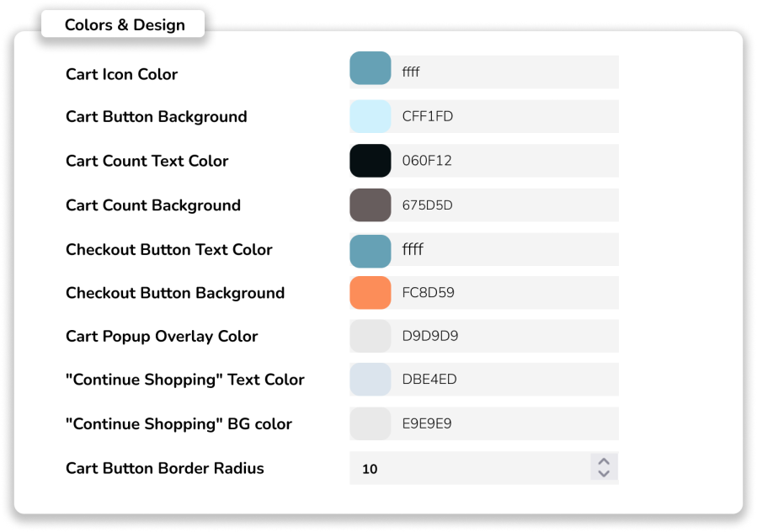Open the Cart Button Background color swatch
Screen dimensions: 757x532
point(371,116)
